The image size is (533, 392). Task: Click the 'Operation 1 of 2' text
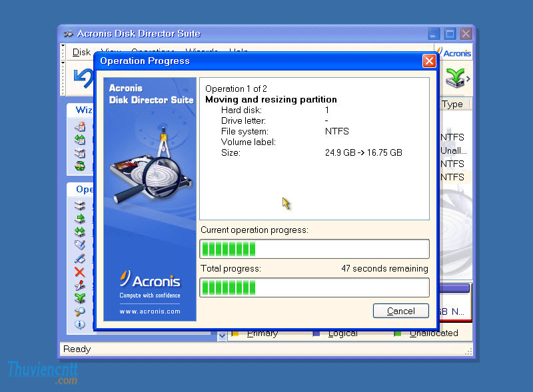(236, 89)
